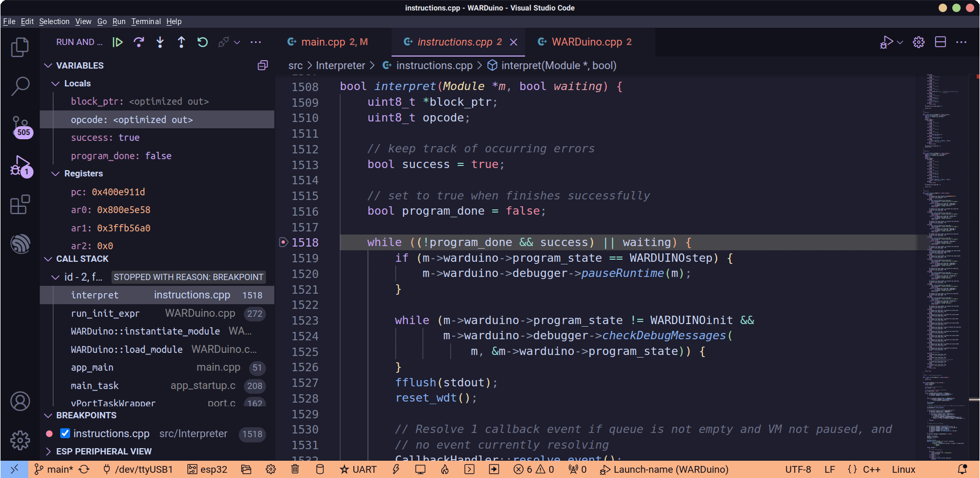The image size is (980, 478).
Task: Toggle the instructions.cpp breakpoint checkbox
Action: pos(65,433)
